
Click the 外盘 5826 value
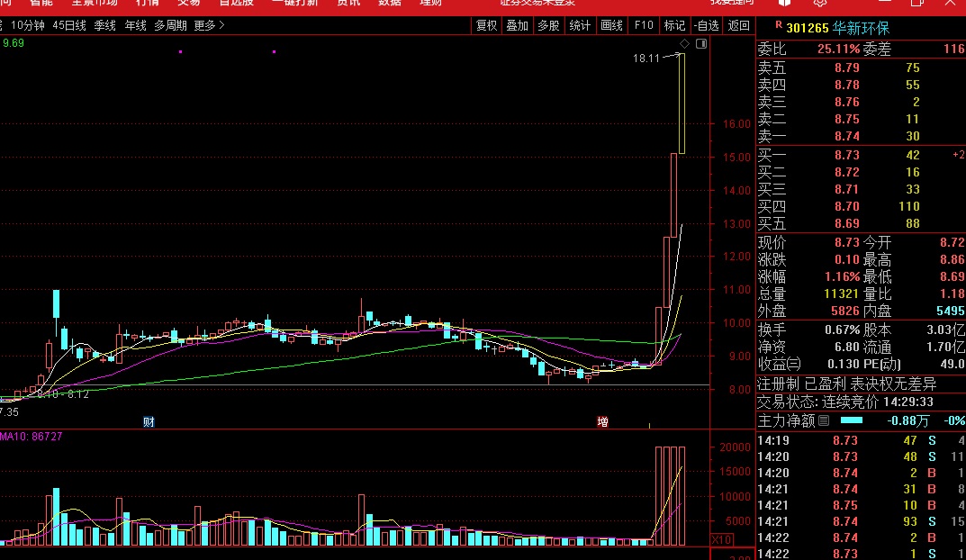tap(845, 312)
